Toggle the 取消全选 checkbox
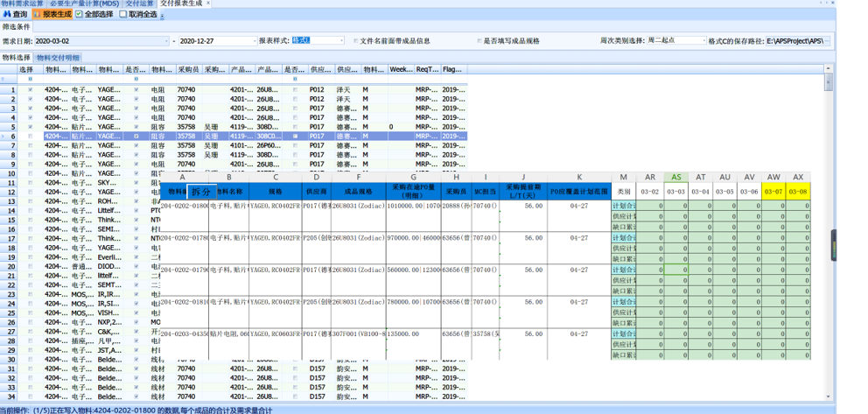The height and width of the screenshot is (414, 868). coord(123,14)
